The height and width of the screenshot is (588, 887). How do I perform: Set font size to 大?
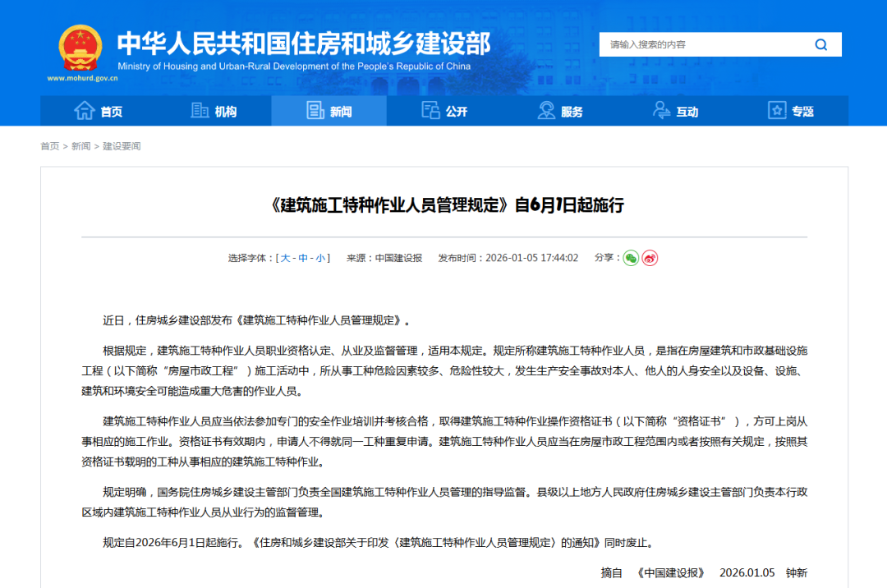(285, 259)
